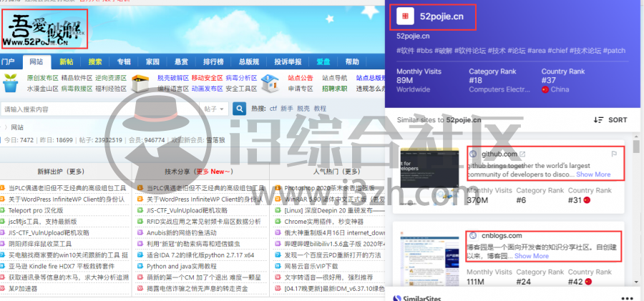
Task: Click the SimilarSites logo at panel bottom
Action: pos(417,298)
